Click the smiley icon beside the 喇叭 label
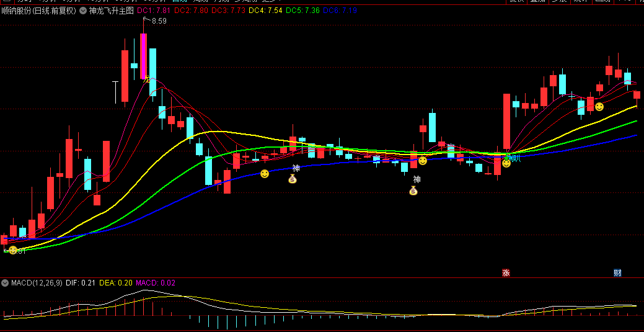 click(x=506, y=163)
